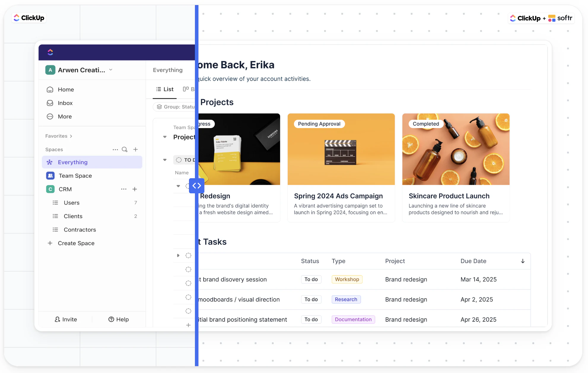Click the ClickUp logo in purple header
This screenshot has width=588, height=373.
(50, 52)
